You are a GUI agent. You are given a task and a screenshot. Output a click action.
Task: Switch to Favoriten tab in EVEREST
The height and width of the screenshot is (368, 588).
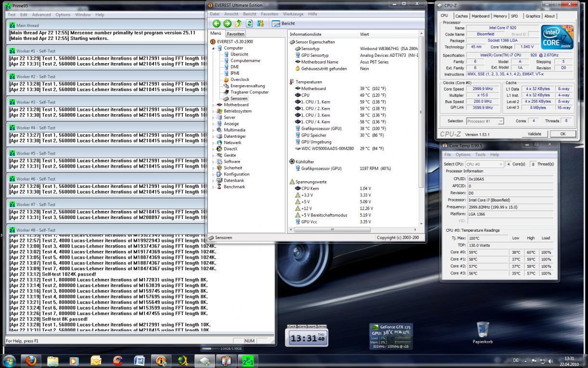click(235, 34)
